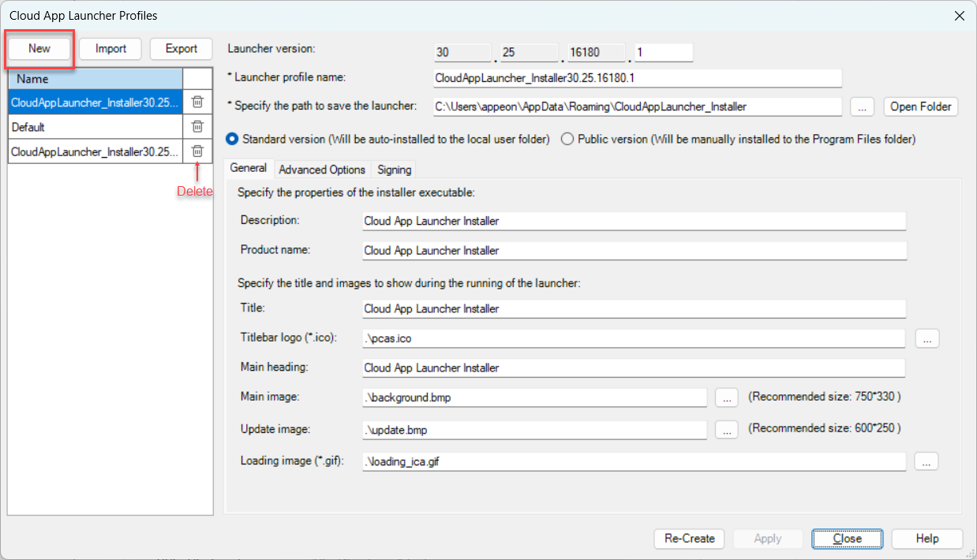
Task: Export the launcher profiles
Action: [x=182, y=49]
